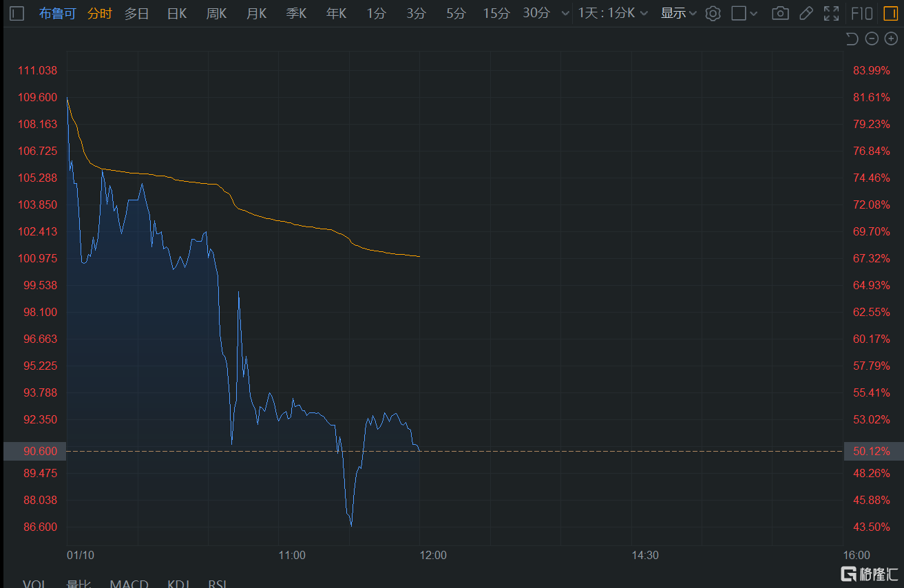The width and height of the screenshot is (904, 588).
Task: Click the 67.32% percent axis label
Action: (x=872, y=258)
